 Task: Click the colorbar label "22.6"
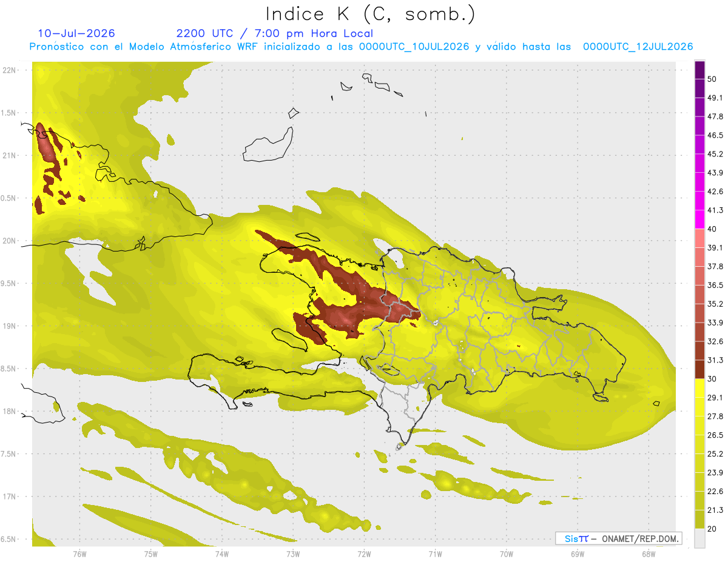point(715,491)
